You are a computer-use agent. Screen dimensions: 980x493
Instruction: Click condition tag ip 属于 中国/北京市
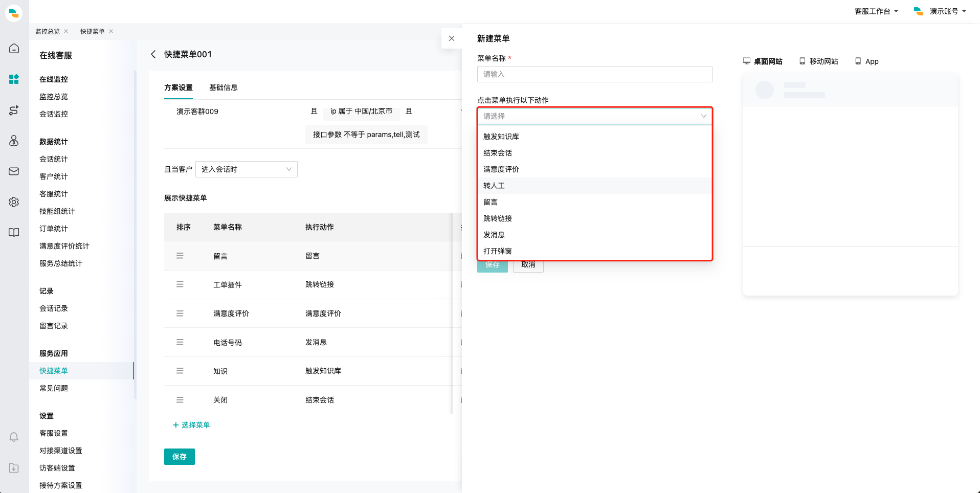click(361, 111)
